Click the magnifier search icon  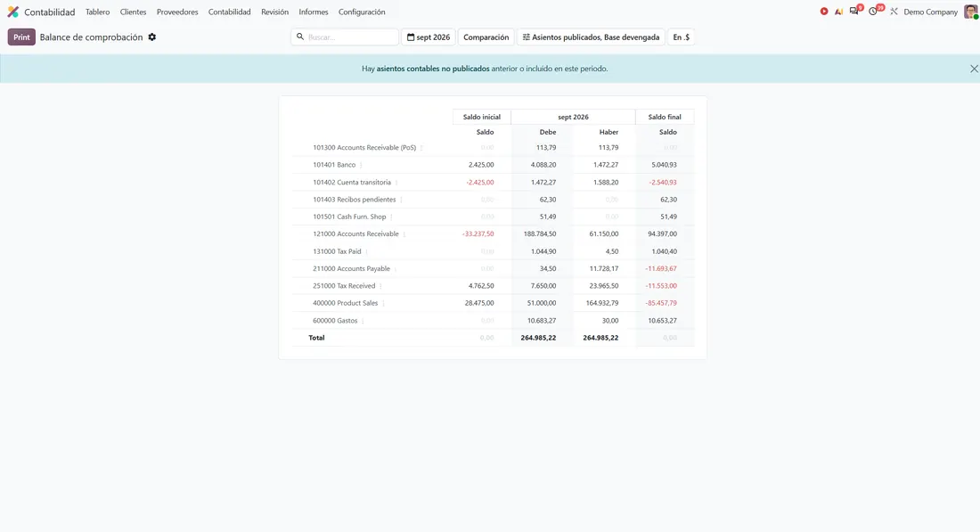(300, 37)
